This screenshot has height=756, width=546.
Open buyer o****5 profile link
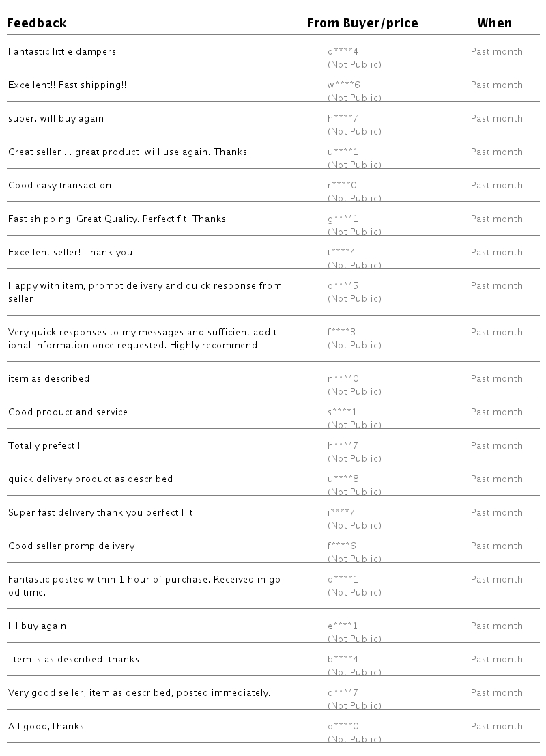[x=343, y=285]
